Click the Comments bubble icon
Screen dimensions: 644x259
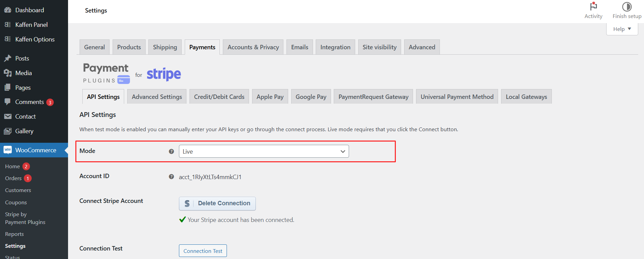pos(7,102)
